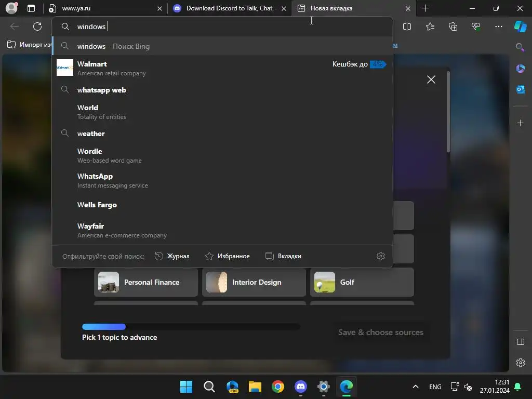Image resolution: width=532 pixels, height=399 pixels.
Task: Toggle the sidebar panel icon at bottom
Action: [x=521, y=342]
